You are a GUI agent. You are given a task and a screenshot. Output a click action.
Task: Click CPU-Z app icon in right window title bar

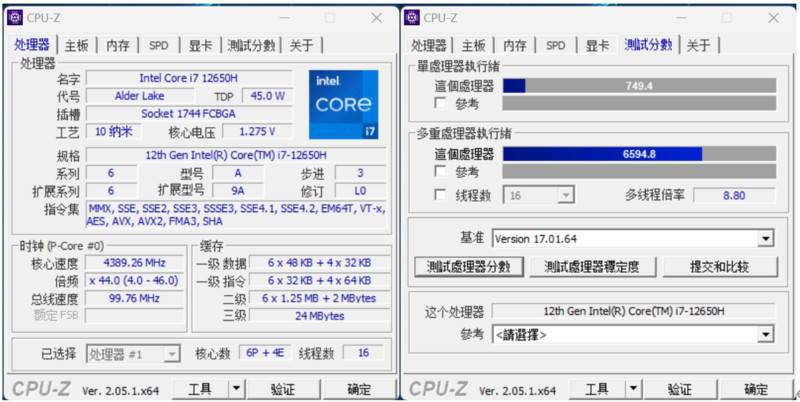point(412,17)
